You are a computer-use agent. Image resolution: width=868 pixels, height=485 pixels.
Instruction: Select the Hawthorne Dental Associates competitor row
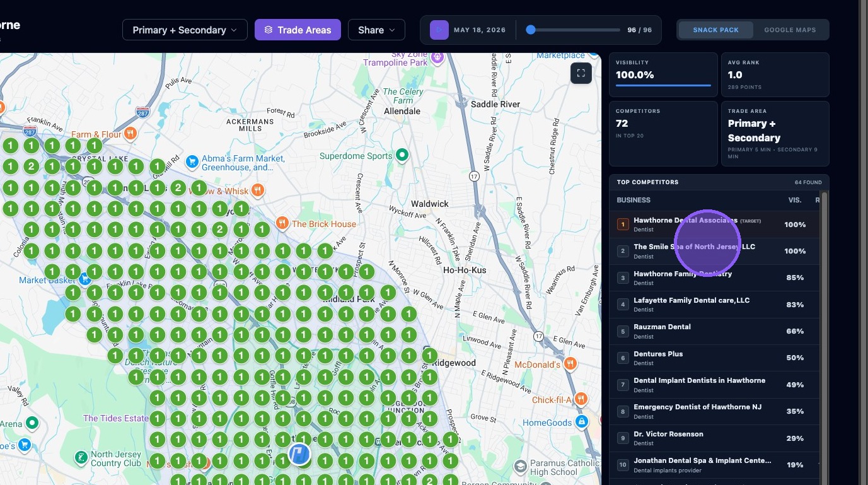(715, 225)
